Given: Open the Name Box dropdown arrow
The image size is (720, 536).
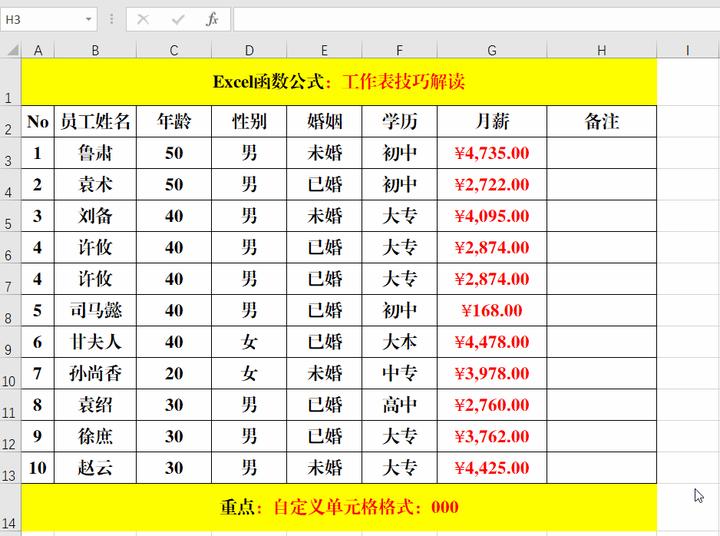Looking at the screenshot, I should [x=88, y=20].
